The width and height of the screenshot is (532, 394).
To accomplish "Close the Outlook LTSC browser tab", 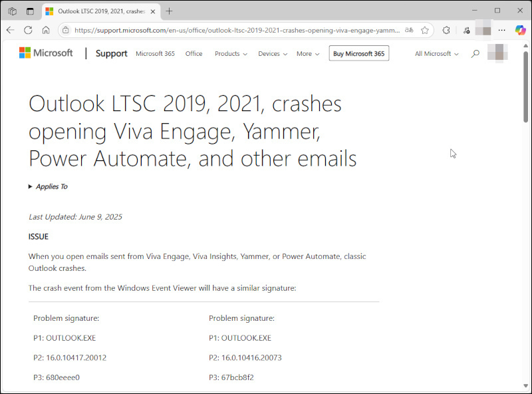I will [x=153, y=11].
